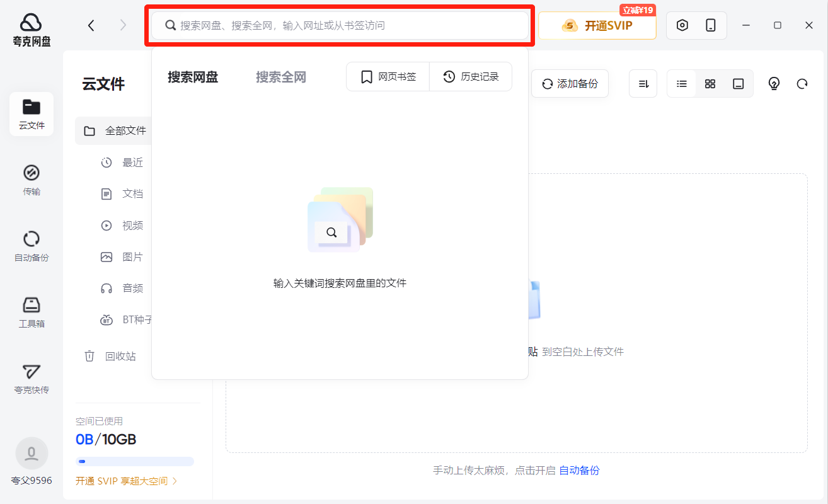Select BT种子 category
828x504 pixels.
point(126,320)
